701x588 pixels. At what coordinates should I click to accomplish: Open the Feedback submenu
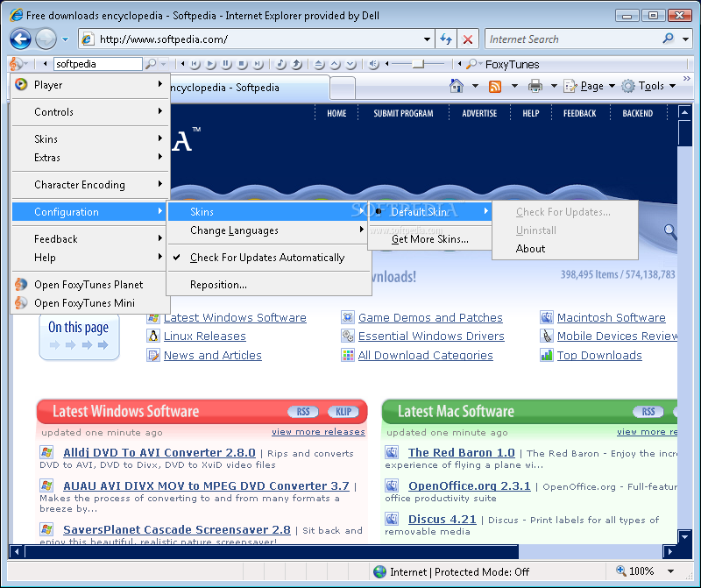[90, 239]
